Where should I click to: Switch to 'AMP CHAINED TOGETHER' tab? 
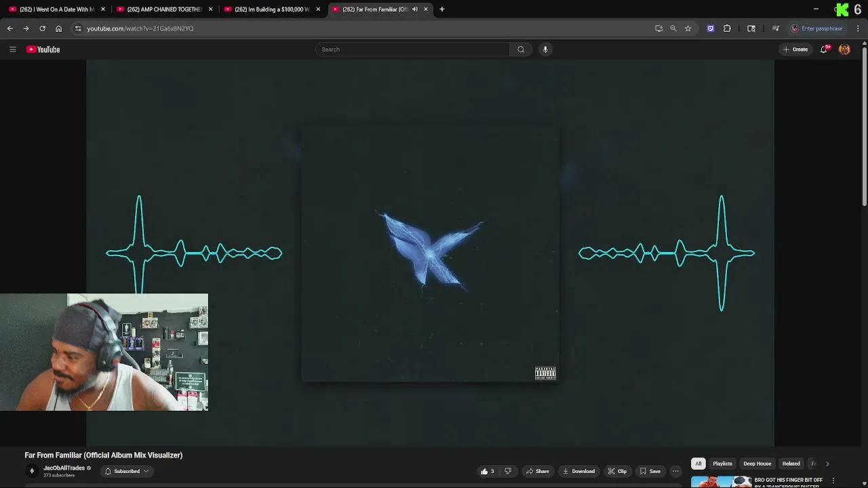(x=165, y=9)
